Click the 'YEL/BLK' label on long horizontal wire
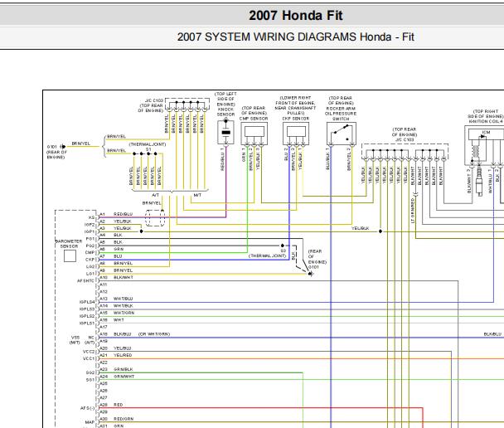The image size is (504, 428). [x=361, y=228]
